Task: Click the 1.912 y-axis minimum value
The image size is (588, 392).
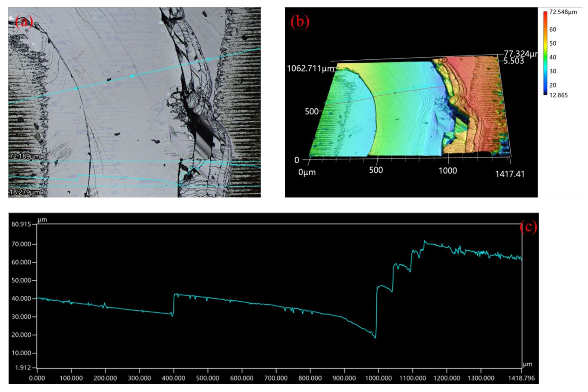Action: (23, 368)
